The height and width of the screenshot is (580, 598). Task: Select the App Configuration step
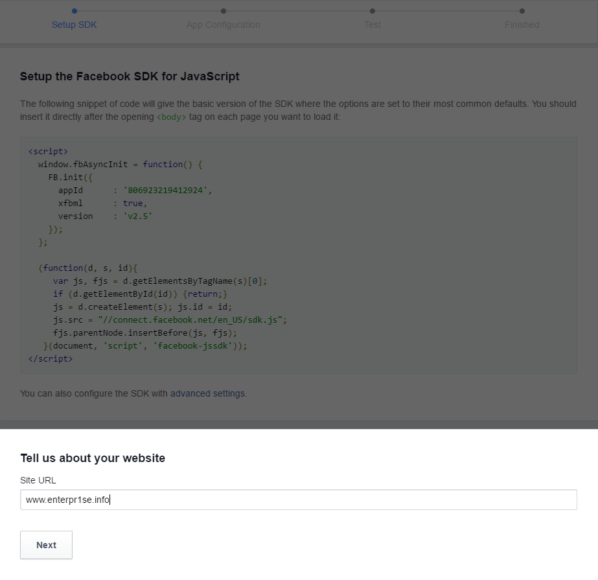223,25
